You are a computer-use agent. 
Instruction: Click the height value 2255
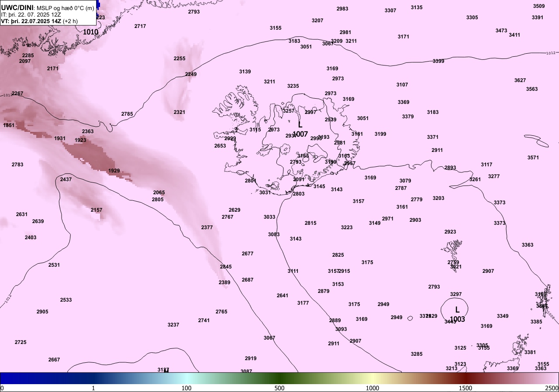(x=179, y=58)
